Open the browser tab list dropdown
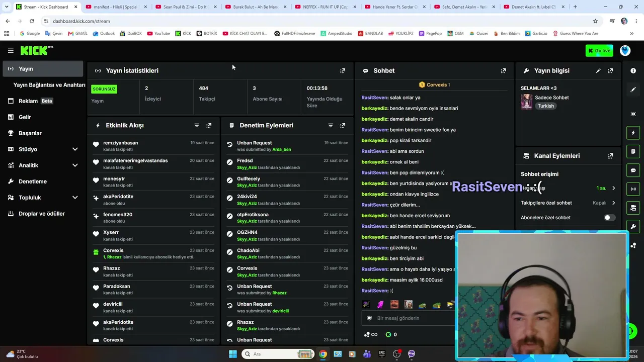The height and width of the screenshot is (362, 644). point(7,7)
